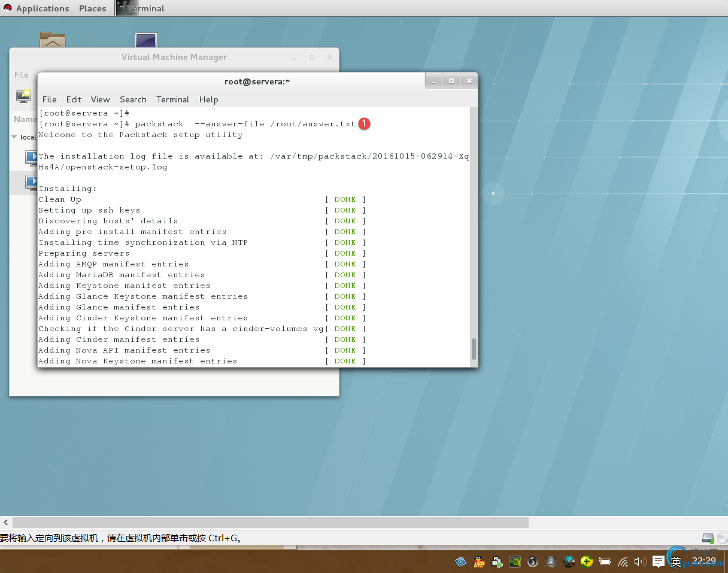
Task: Open the Terminal menu in the terminal menubar
Action: [x=172, y=99]
